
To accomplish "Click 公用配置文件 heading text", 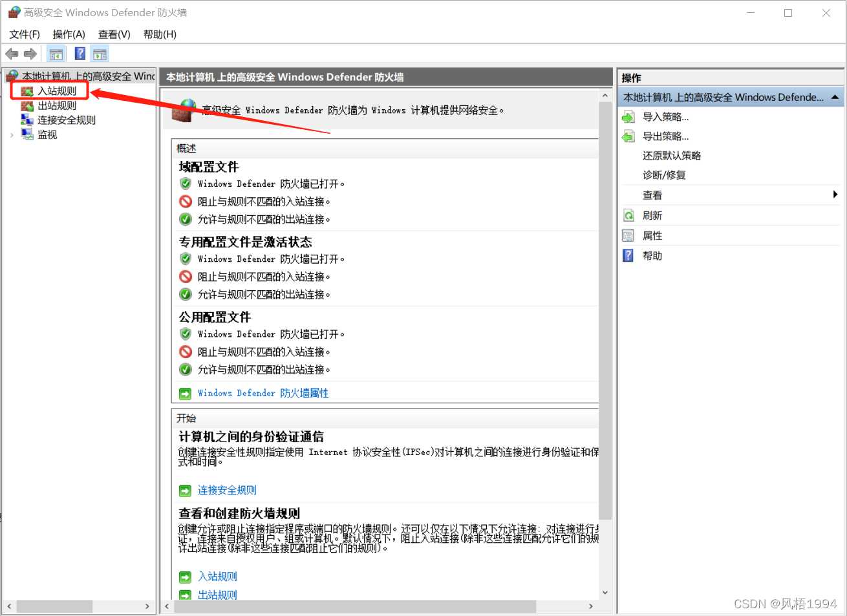I will (x=215, y=317).
